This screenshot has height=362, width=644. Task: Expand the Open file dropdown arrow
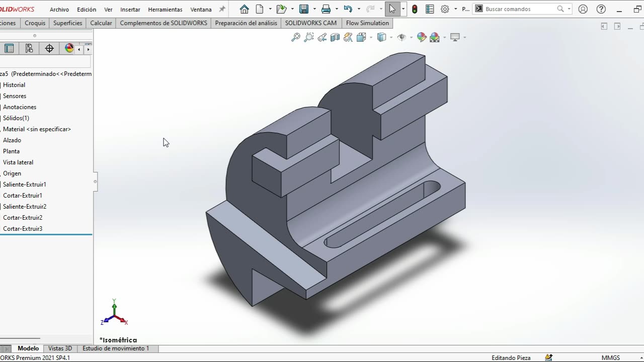pyautogui.click(x=292, y=9)
